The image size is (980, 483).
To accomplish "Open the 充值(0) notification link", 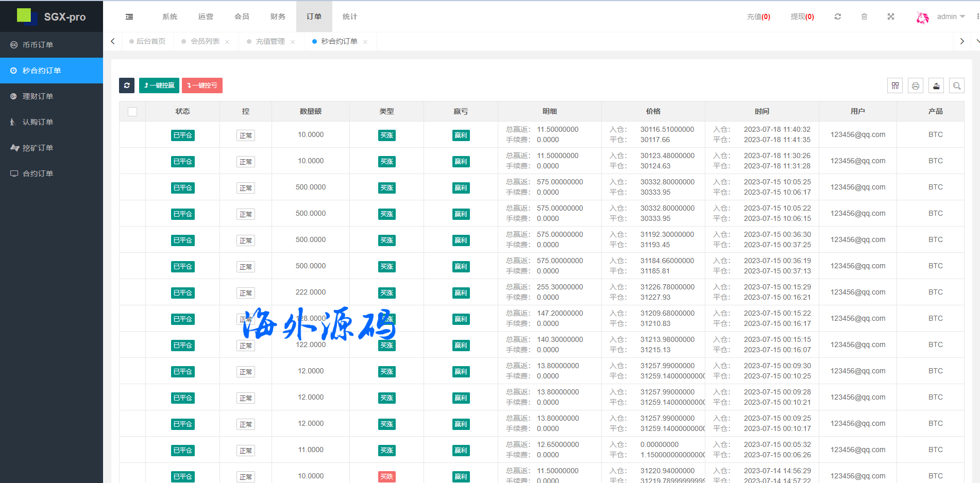I will 758,16.
